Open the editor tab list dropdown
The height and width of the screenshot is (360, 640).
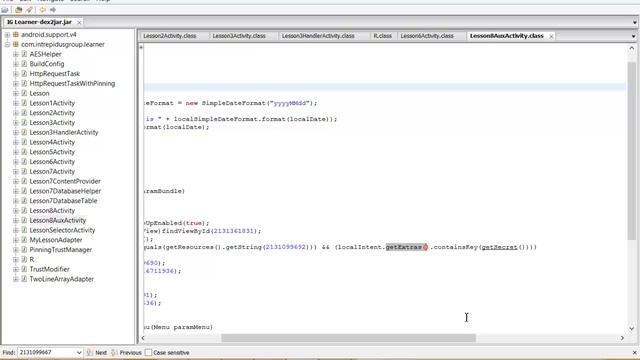pyautogui.click(x=633, y=36)
